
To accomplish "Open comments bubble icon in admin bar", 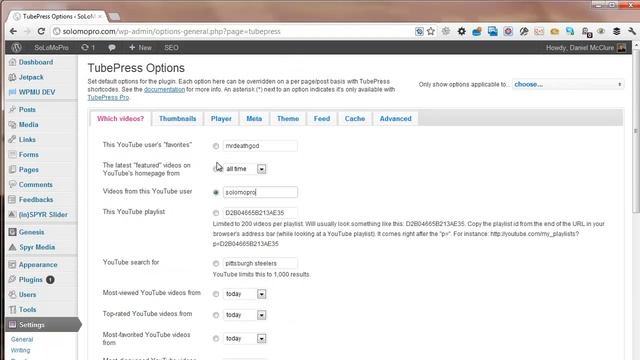I will 112,48.
